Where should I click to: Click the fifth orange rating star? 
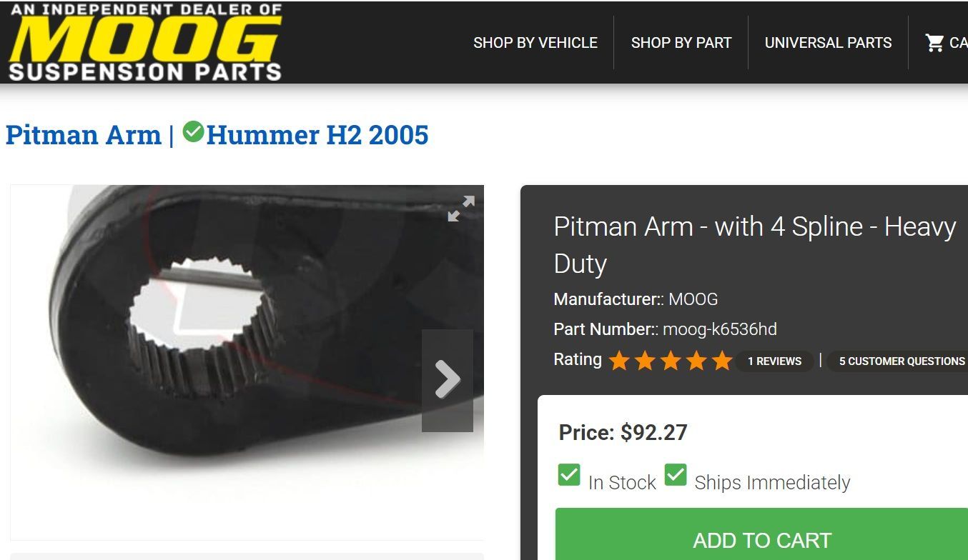pos(722,361)
